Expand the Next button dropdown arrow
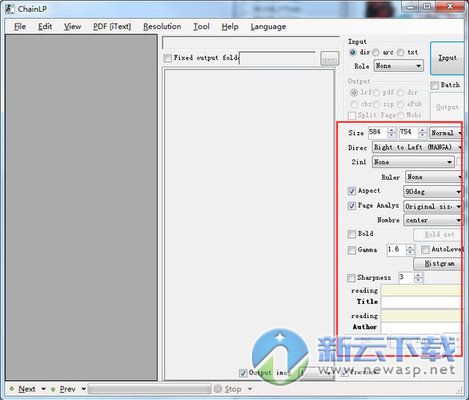This screenshot has height=400, width=469. pyautogui.click(x=43, y=389)
